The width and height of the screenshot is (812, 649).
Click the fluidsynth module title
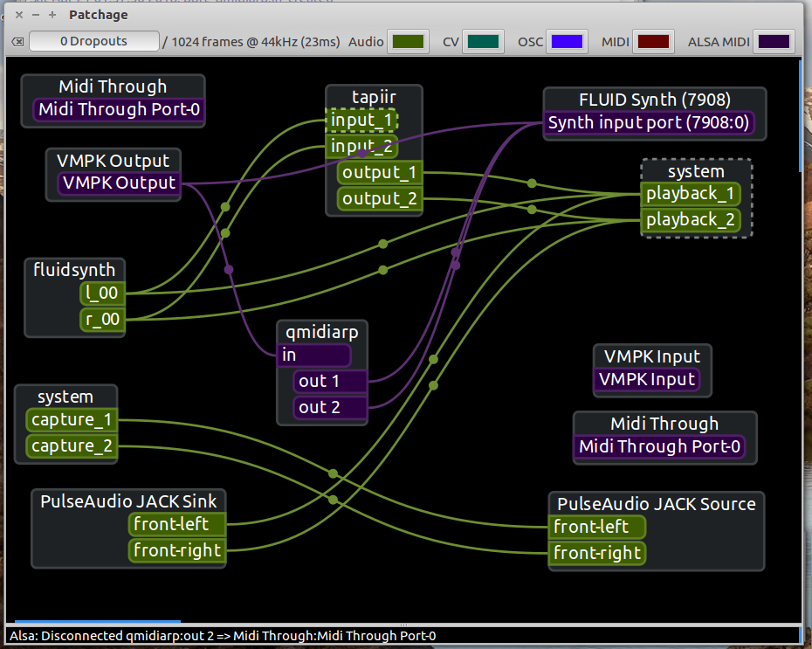[74, 270]
